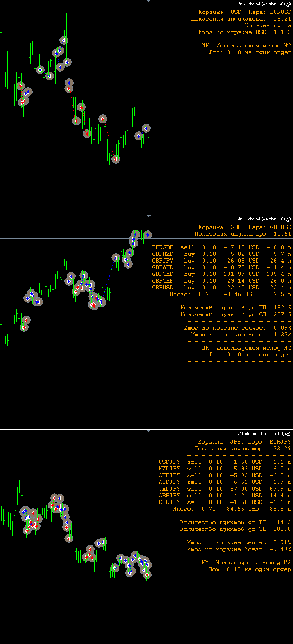The image size is (293, 644).
Task: Select the GBPCAD buy order row
Action: (221, 274)
